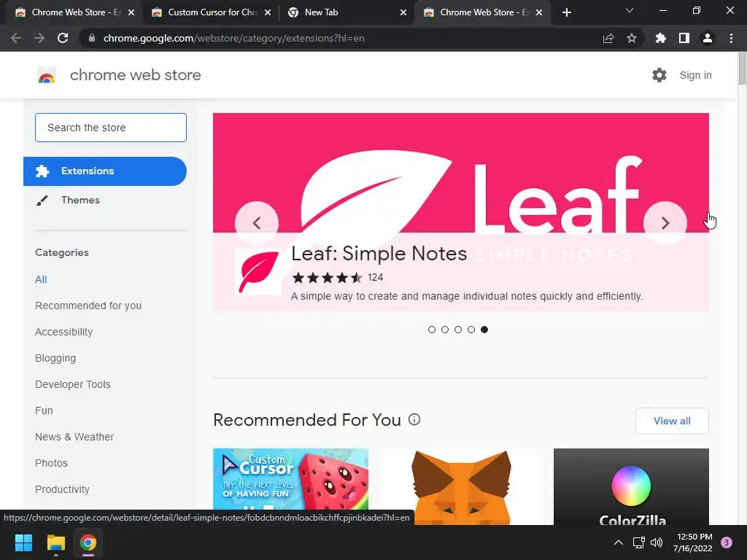Open volume control tray icon
Viewport: 747px width, 560px height.
(657, 542)
